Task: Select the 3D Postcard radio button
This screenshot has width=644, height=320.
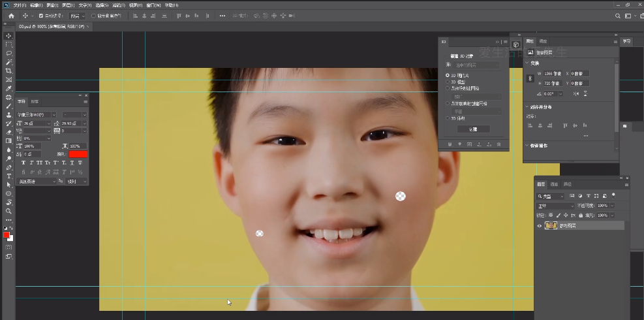Action: tap(448, 76)
